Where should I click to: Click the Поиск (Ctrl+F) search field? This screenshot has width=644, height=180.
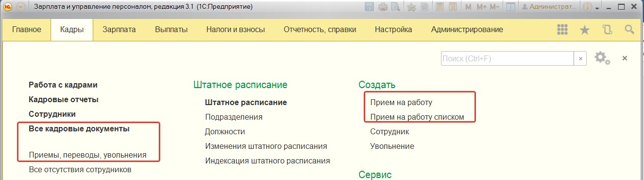[508, 58]
